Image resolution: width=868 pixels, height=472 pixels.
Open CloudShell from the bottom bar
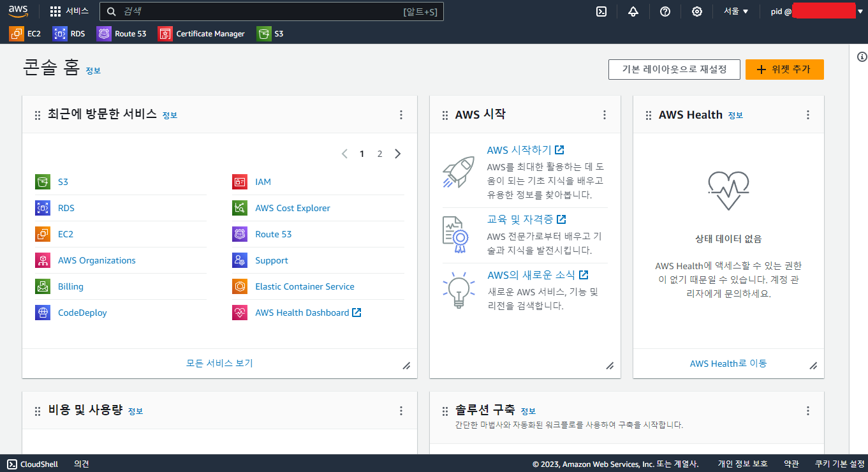click(x=33, y=464)
